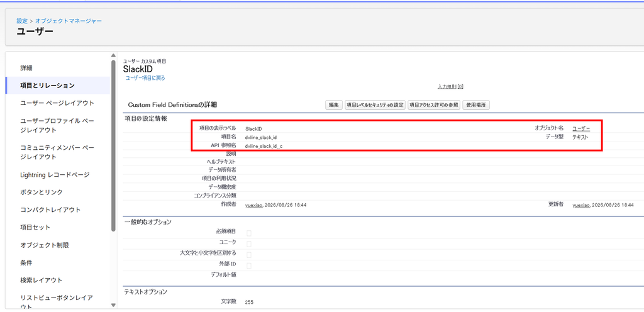The height and width of the screenshot is (312, 644).
Task: Click the ユーザー page title
Action: pyautogui.click(x=35, y=31)
